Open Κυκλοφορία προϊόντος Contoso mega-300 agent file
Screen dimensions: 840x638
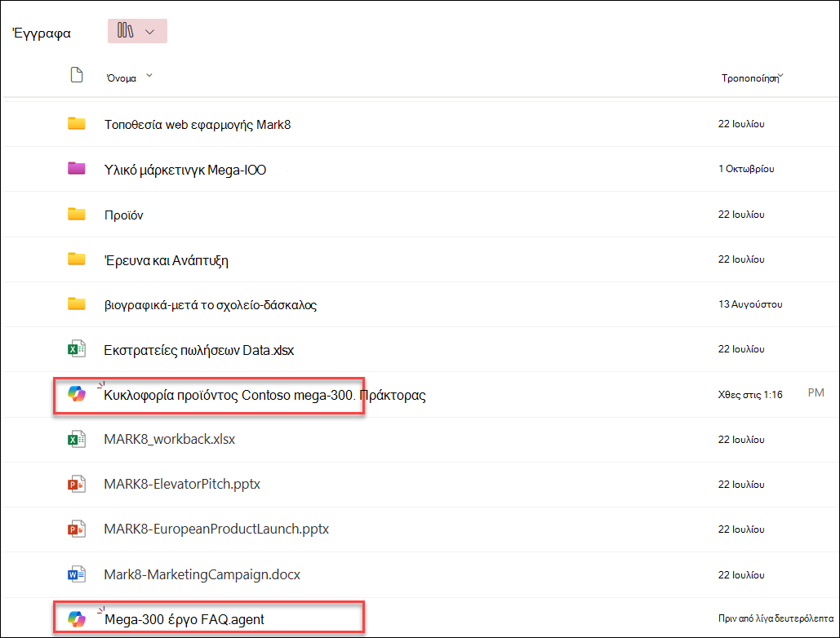[x=264, y=396]
